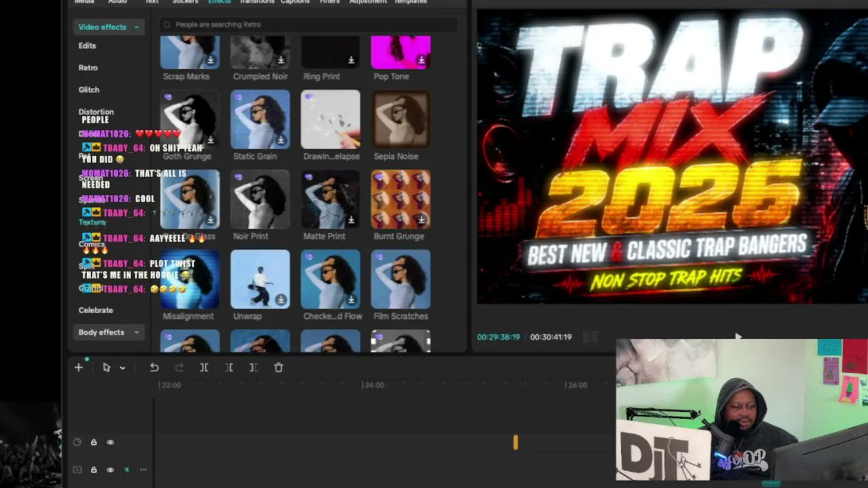
Task: Click the Trap Mix 2026 preview image
Action: click(x=672, y=157)
